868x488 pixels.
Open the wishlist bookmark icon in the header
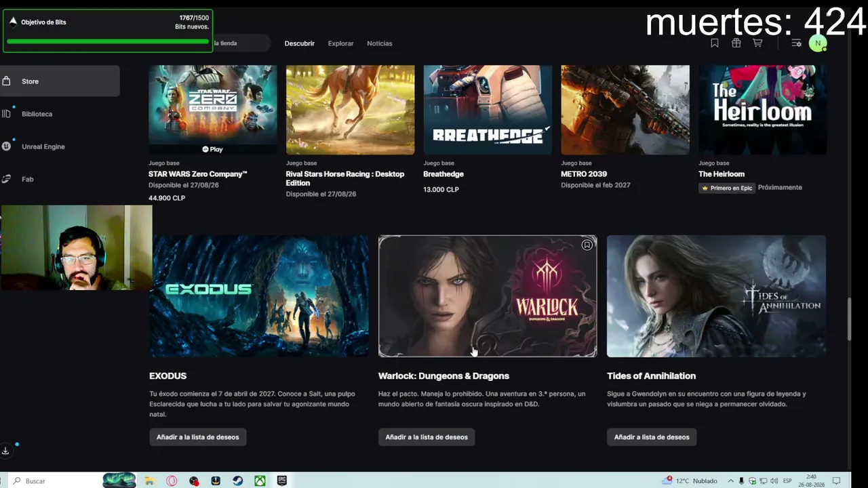(x=715, y=43)
